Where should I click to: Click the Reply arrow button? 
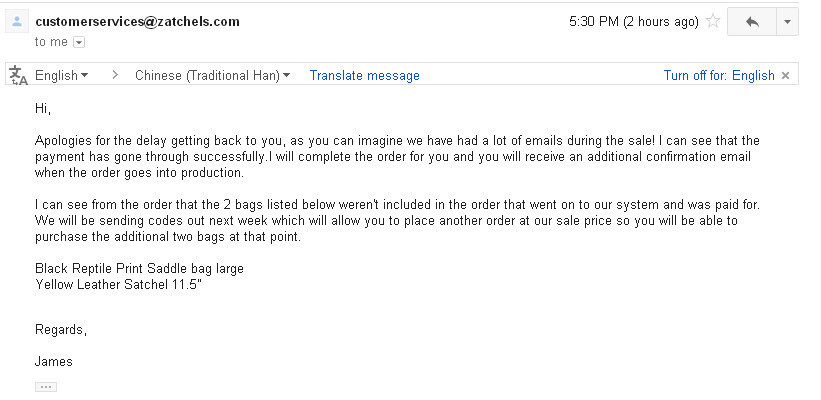[x=752, y=21]
